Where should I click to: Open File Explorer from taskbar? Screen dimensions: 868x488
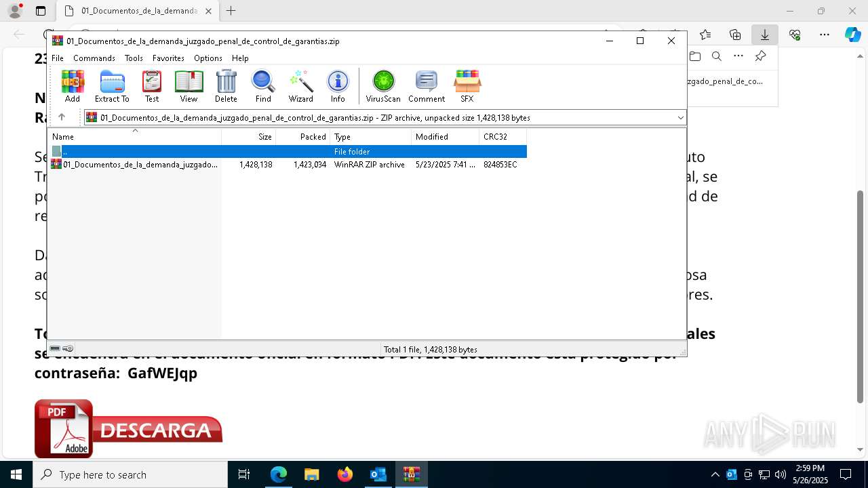(x=312, y=474)
